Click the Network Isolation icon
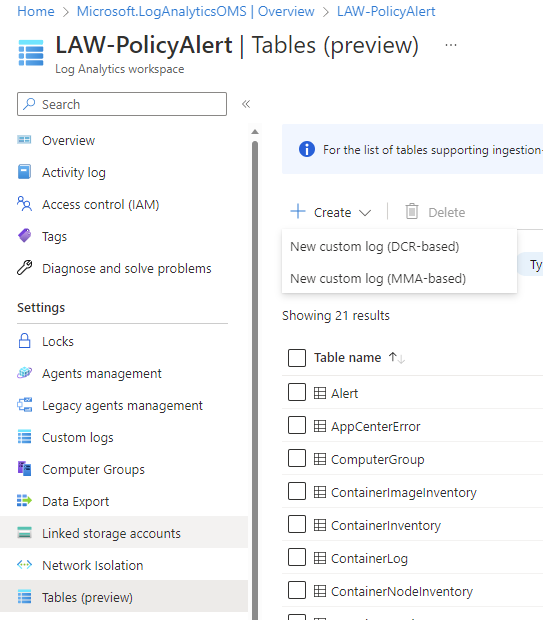The width and height of the screenshot is (543, 620). pos(24,565)
